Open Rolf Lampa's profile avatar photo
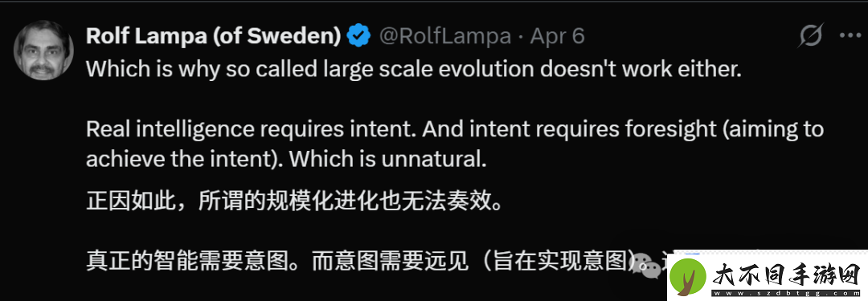 (43, 51)
